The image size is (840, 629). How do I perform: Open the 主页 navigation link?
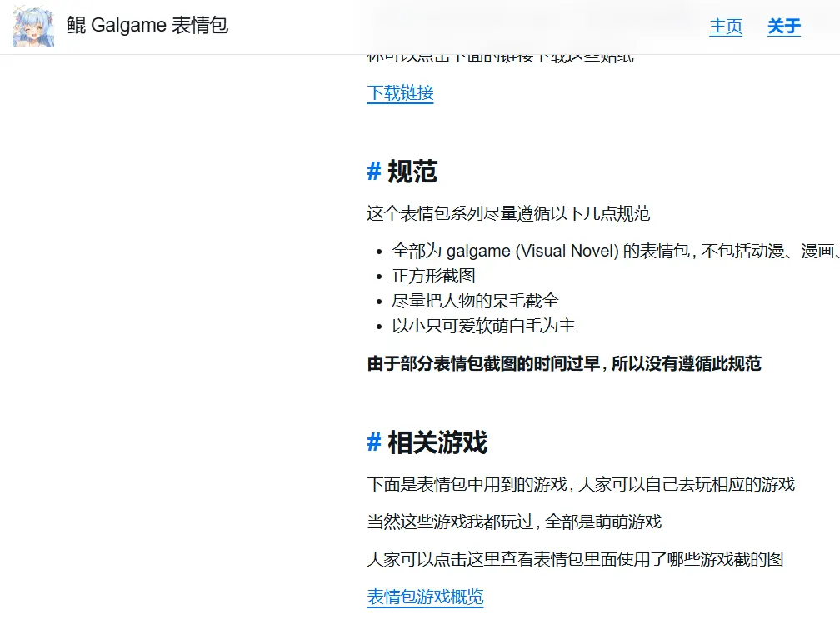pos(726,27)
